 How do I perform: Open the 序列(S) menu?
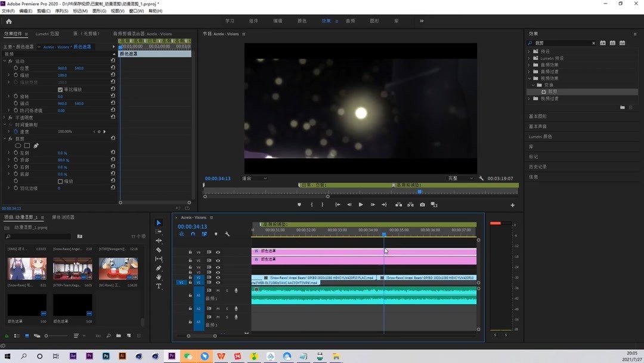tap(61, 11)
